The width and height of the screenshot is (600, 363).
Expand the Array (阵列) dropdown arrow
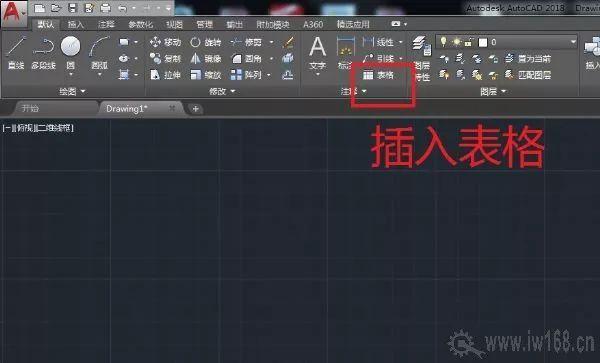269,75
